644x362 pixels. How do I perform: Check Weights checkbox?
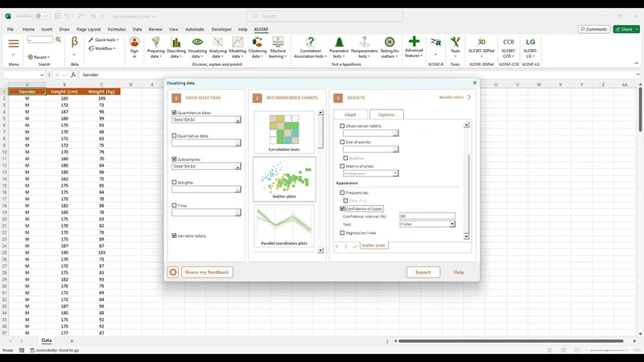click(x=174, y=183)
